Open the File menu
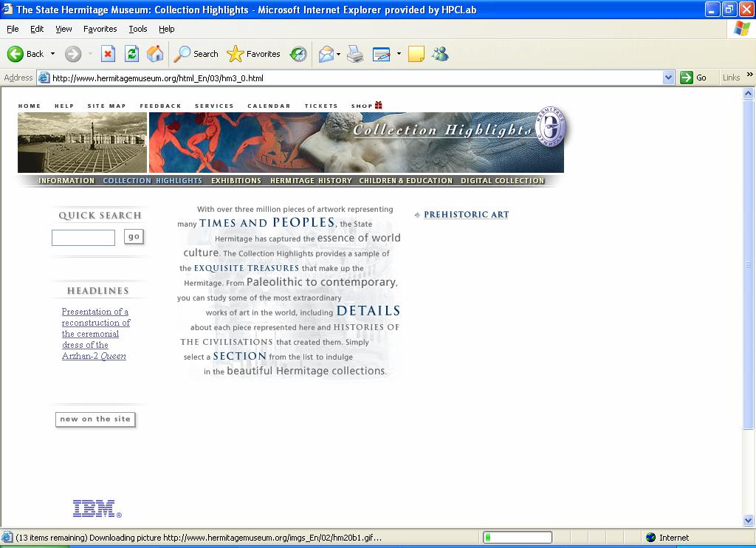The width and height of the screenshot is (756, 548). coord(13,29)
